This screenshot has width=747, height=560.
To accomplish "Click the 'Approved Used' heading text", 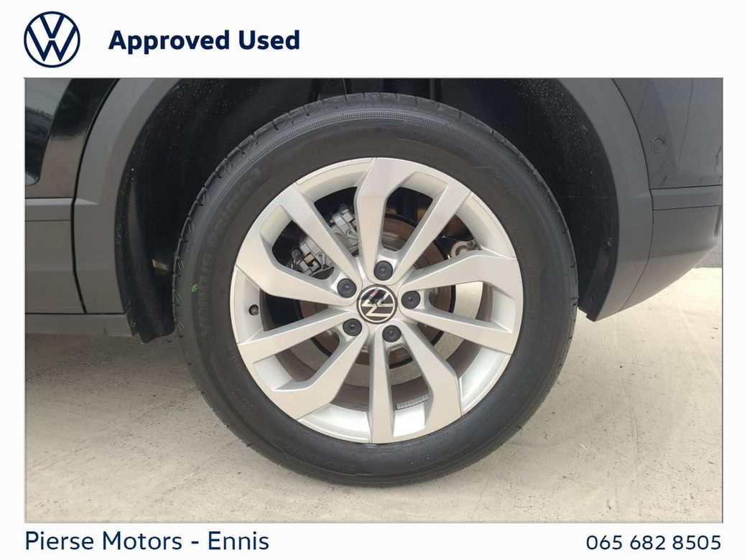I will pyautogui.click(x=204, y=40).
